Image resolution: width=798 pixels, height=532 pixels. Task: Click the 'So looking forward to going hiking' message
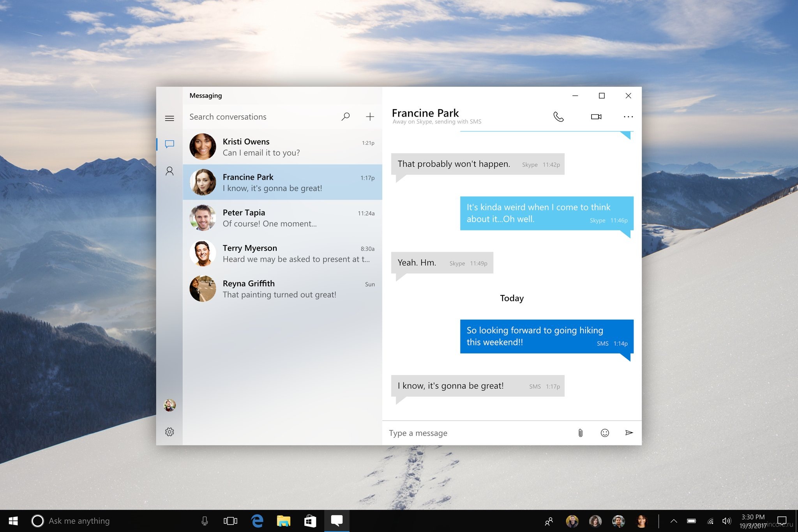click(x=547, y=336)
